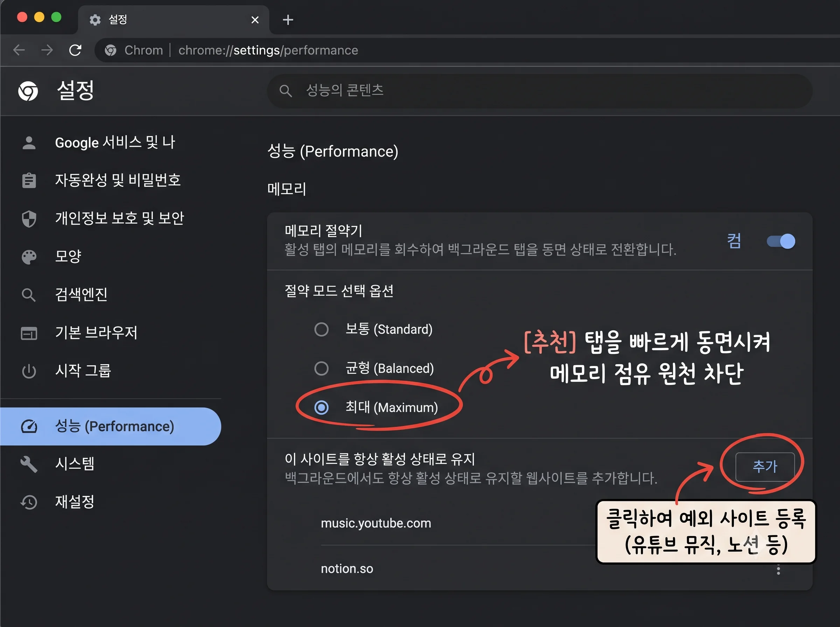The width and height of the screenshot is (840, 627).
Task: Click the palette icon for 모양
Action: 29,257
